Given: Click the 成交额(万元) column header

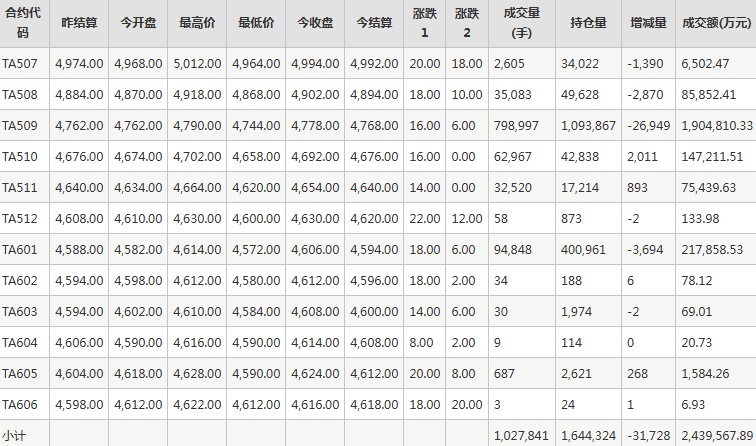Looking at the screenshot, I should (716, 23).
